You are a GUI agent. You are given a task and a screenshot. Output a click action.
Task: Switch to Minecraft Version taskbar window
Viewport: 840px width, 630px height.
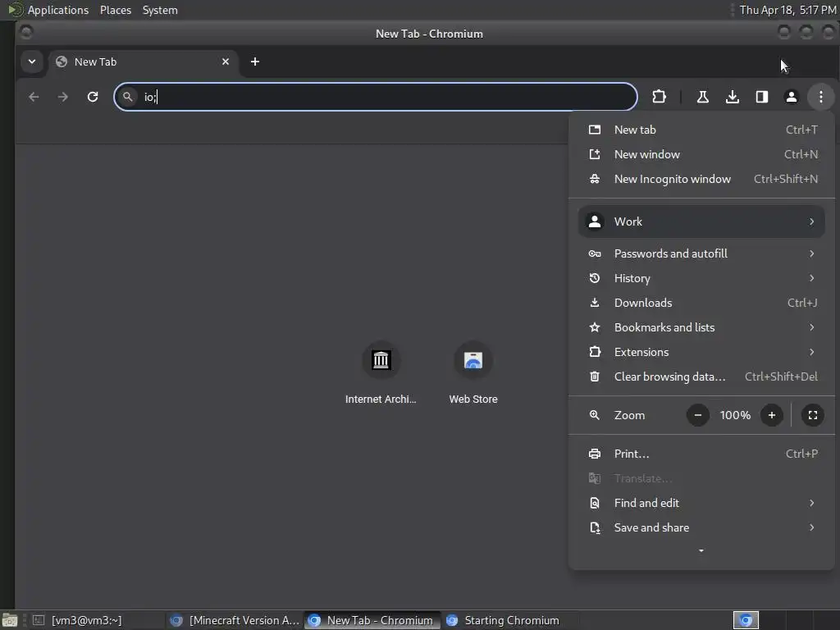[x=235, y=620]
